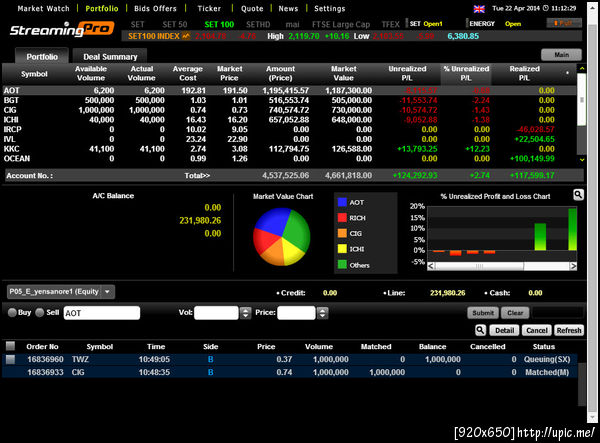Select the SETHD index tab
This screenshot has height=443, width=600.
(258, 24)
